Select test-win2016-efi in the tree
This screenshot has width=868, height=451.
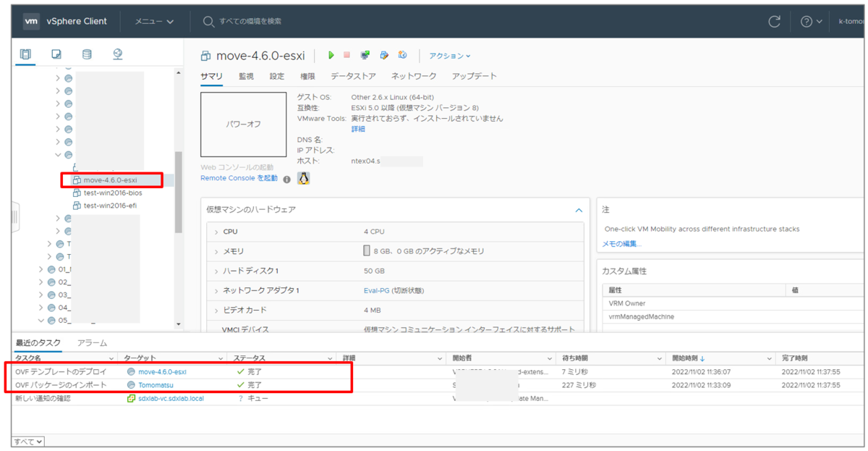pyautogui.click(x=110, y=206)
